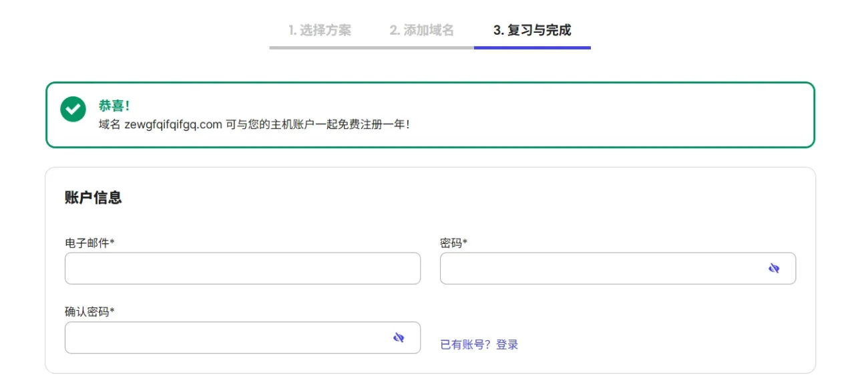Viewport: 868px width, 391px height.
Task: Click the domain zewgfqifqifgq.com message text
Action: click(x=254, y=124)
